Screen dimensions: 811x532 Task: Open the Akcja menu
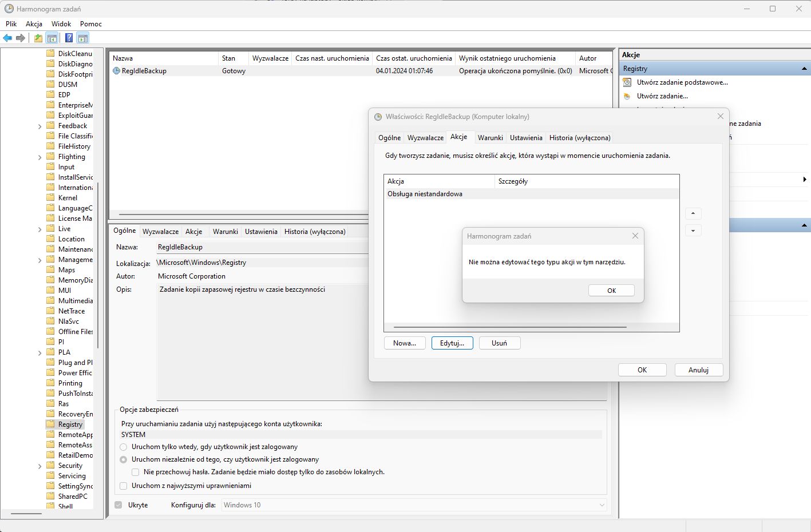[x=34, y=23]
